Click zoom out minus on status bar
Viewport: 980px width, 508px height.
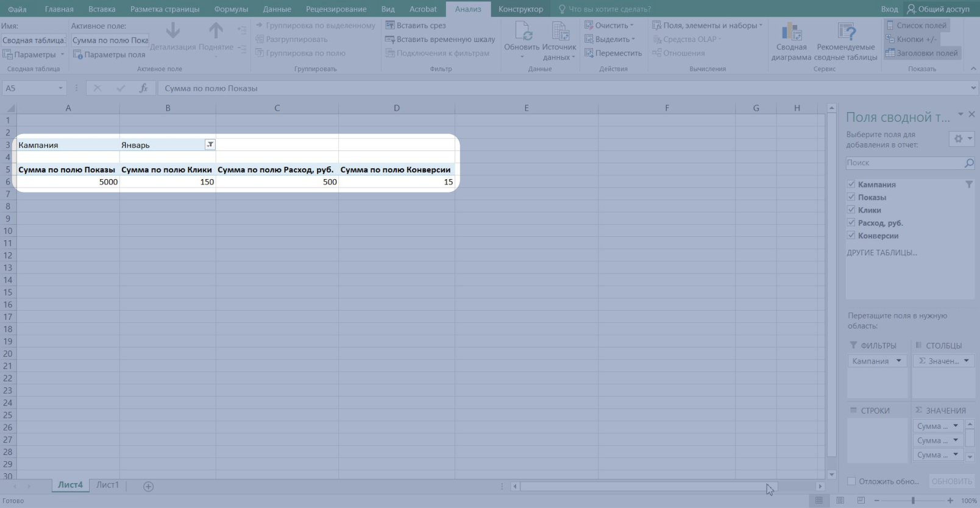pyautogui.click(x=876, y=501)
